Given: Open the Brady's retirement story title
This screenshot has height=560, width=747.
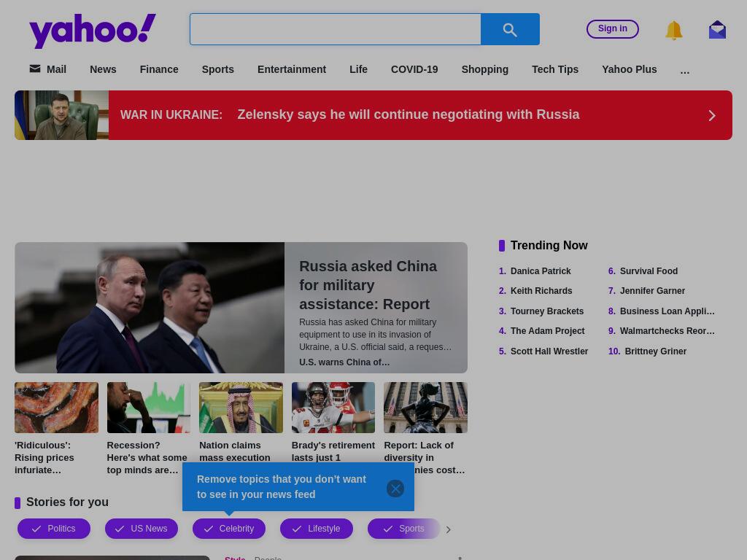Looking at the screenshot, I should pyautogui.click(x=333, y=451).
